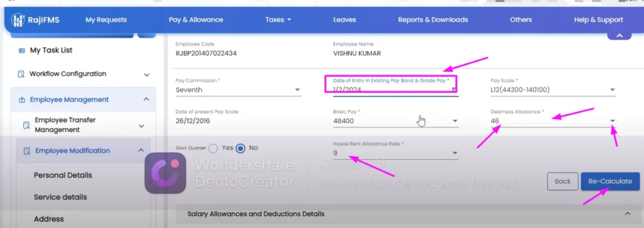This screenshot has width=644, height=228.
Task: Open the Help & Support menu
Action: pos(599,19)
